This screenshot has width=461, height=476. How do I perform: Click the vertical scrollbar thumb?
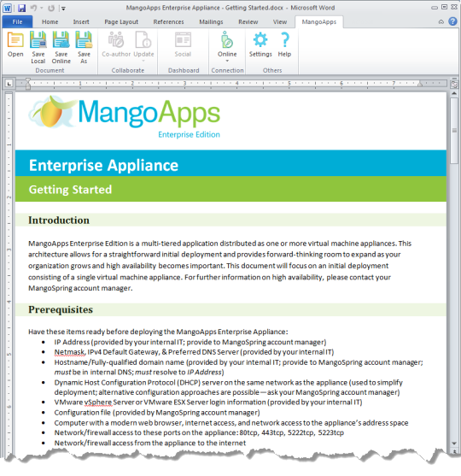[x=454, y=131]
